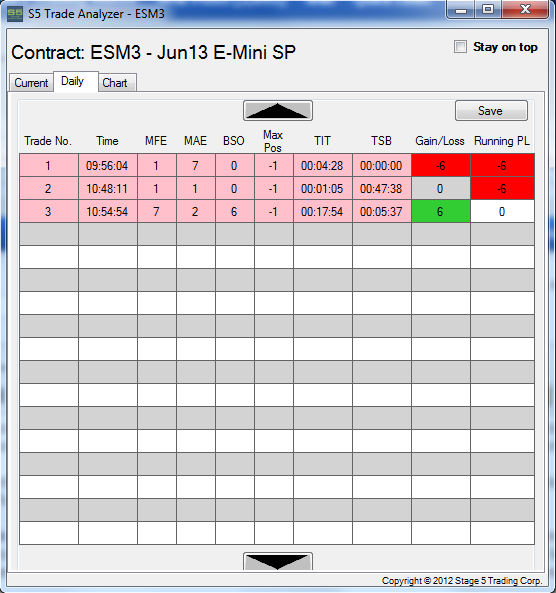Screen dimensions: 556x593
Task: Switch to the Current tab
Action: click(x=31, y=82)
